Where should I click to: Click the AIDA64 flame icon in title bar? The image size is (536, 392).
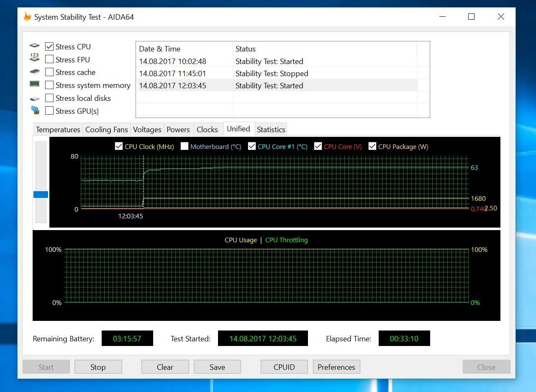pos(27,17)
